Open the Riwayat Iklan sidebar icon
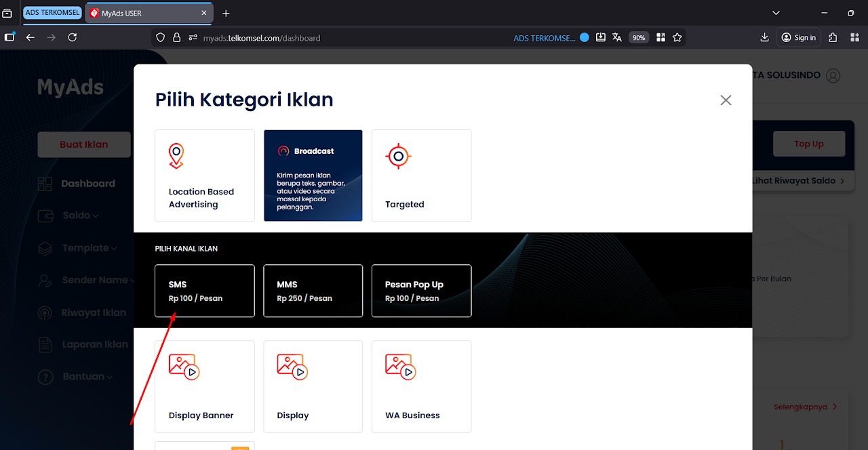 [x=45, y=312]
